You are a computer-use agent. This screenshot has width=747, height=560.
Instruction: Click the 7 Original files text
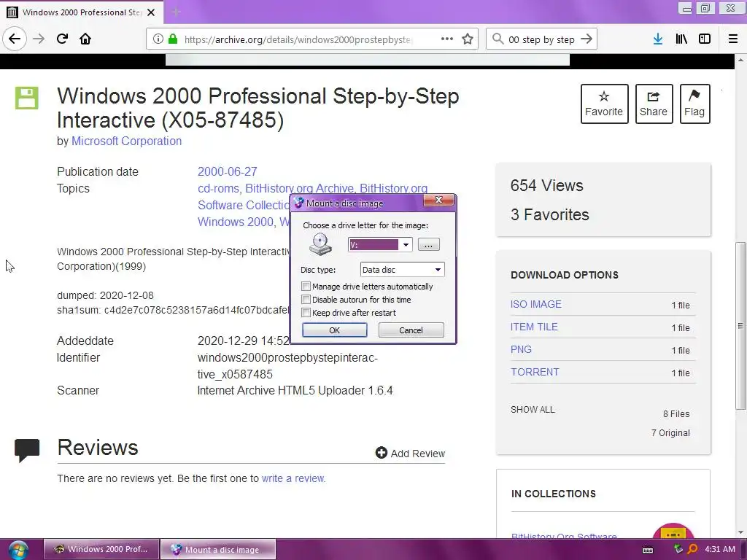tap(670, 432)
